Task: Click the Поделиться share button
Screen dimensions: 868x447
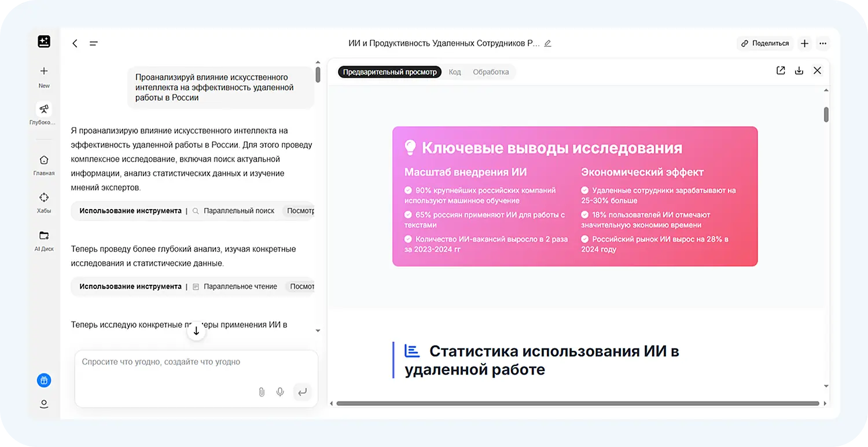Action: coord(765,43)
